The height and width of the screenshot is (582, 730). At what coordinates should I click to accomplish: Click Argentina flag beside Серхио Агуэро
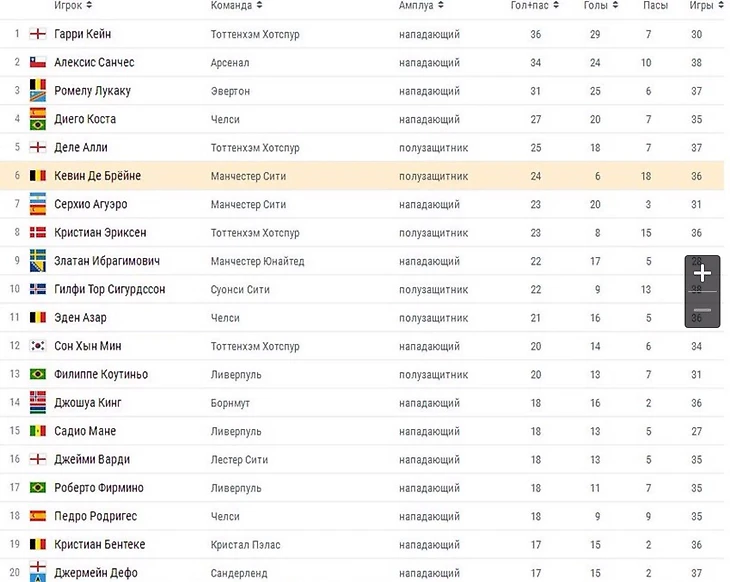tap(38, 204)
